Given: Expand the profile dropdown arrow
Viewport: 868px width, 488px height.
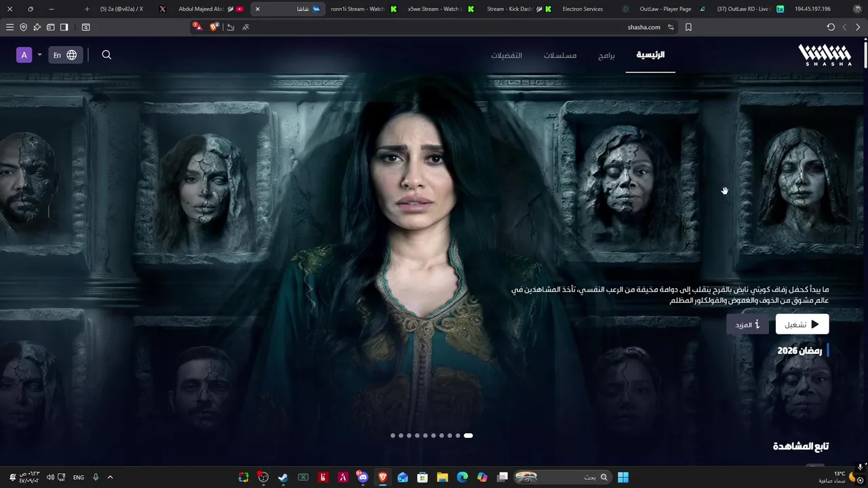Looking at the screenshot, I should (x=39, y=55).
